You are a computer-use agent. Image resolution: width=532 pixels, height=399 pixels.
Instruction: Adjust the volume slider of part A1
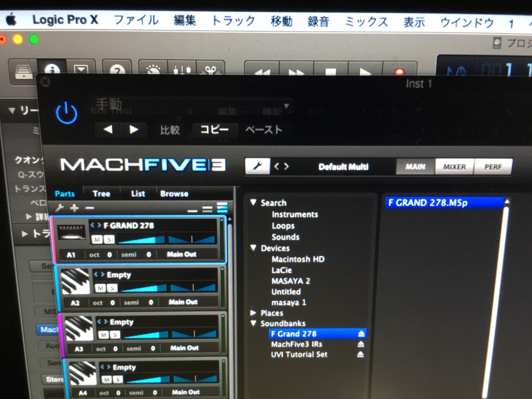(141, 239)
